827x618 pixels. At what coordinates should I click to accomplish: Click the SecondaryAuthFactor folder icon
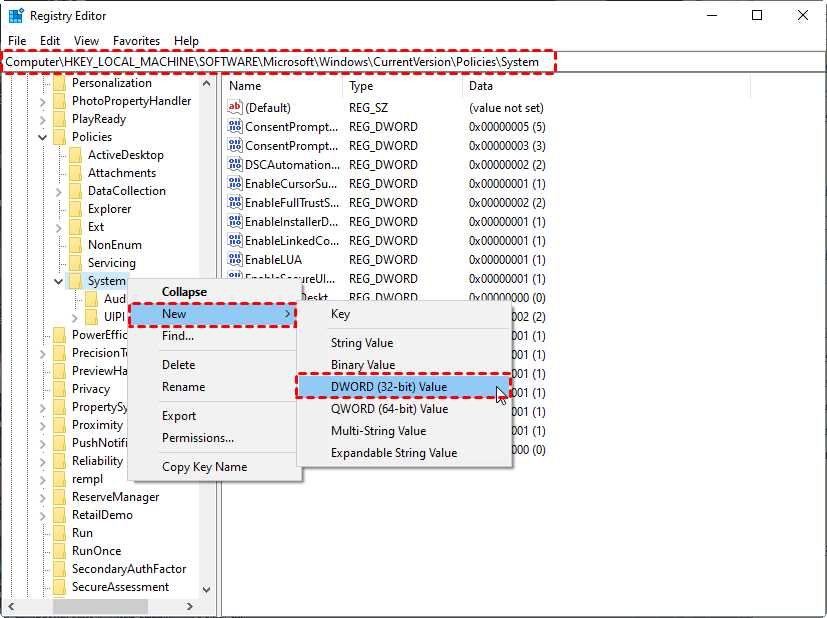pos(60,568)
